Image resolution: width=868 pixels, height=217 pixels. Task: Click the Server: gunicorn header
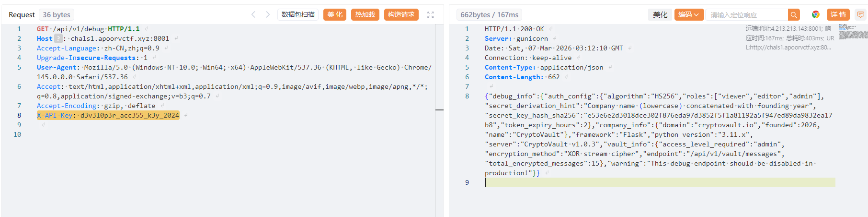516,38
